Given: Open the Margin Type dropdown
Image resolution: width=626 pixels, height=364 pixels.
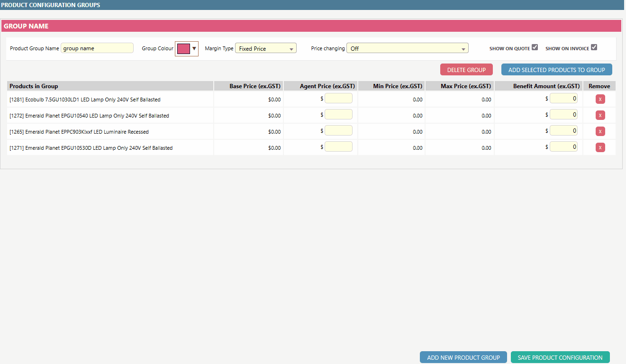Looking at the screenshot, I should coord(265,48).
